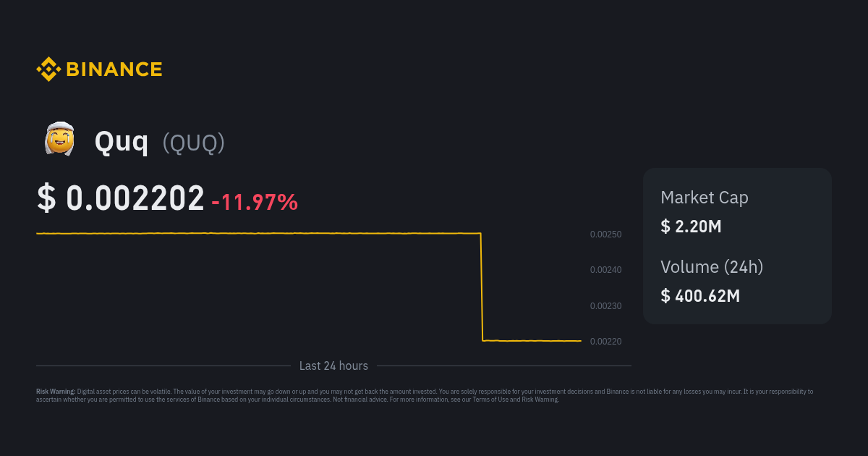Image resolution: width=868 pixels, height=456 pixels.
Task: Click the 0.00250 axis label
Action: [605, 235]
